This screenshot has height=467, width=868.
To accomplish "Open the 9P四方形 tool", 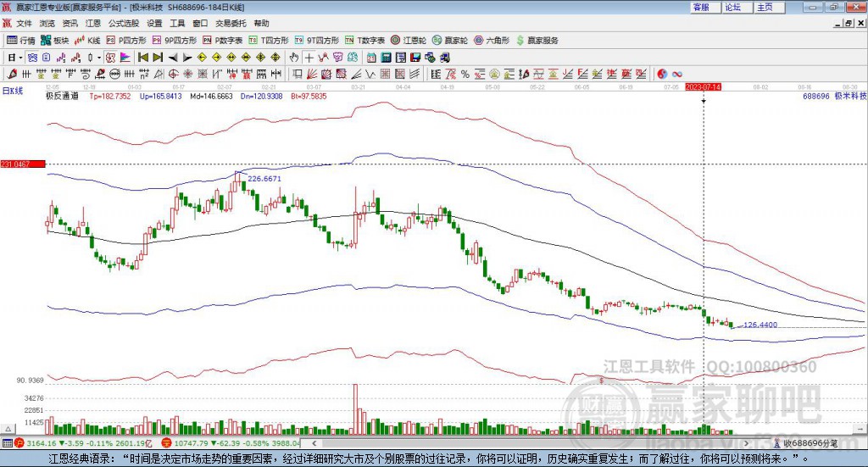I will pos(175,41).
